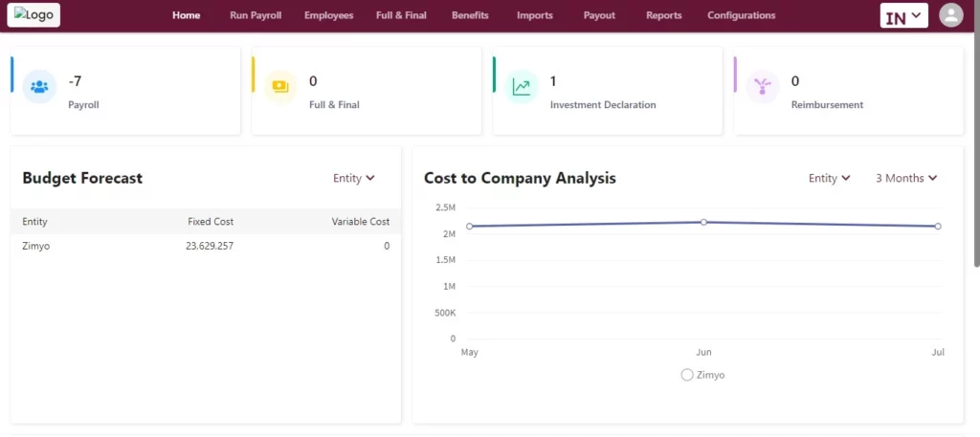This screenshot has width=980, height=437.
Task: Open the Run Payroll menu
Action: 256,15
